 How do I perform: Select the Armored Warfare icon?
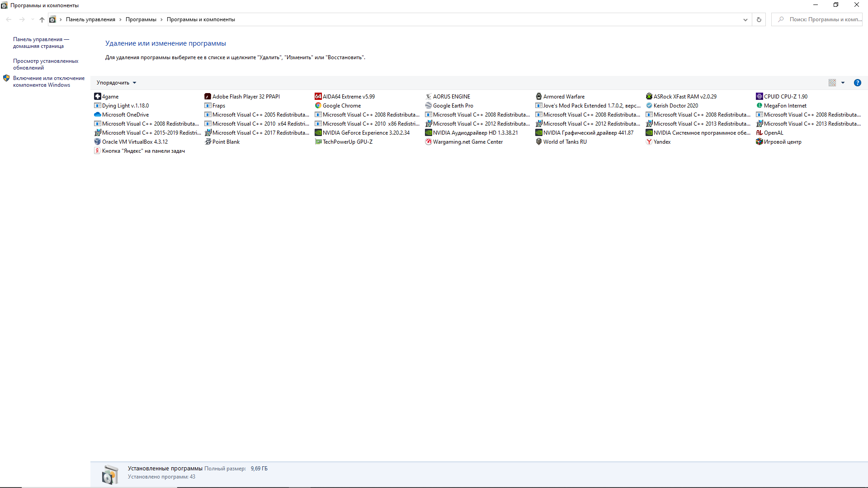coord(538,96)
